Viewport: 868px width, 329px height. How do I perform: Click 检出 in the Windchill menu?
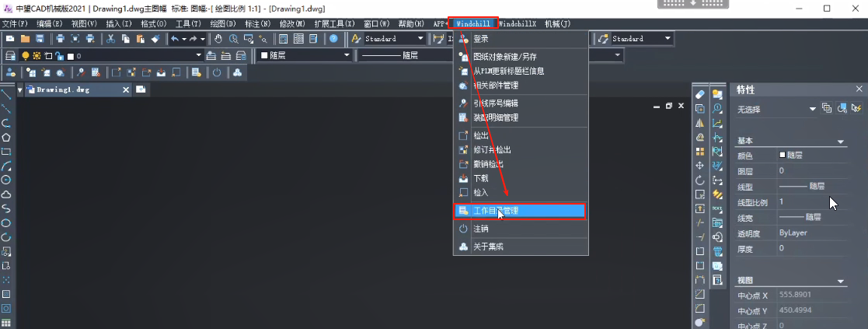[x=481, y=135]
